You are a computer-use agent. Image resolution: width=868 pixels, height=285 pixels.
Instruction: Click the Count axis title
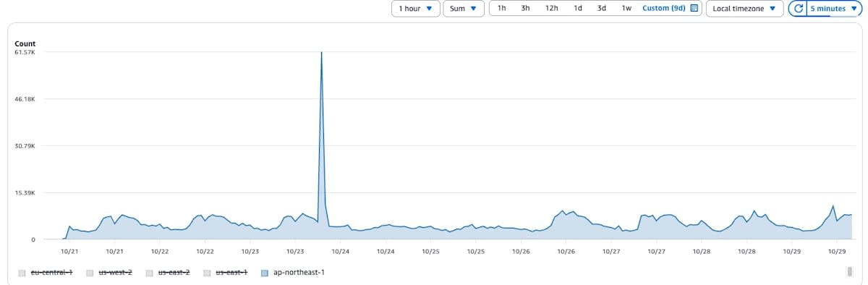[x=25, y=44]
